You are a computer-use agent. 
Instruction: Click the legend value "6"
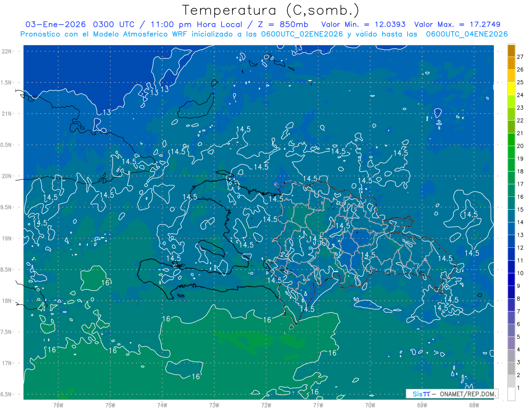(x=520, y=324)
